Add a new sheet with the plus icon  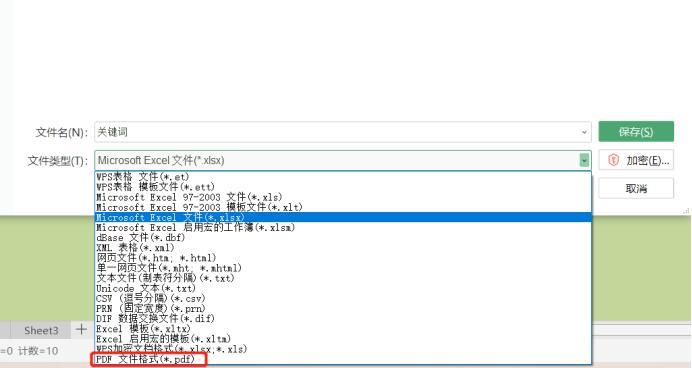(81, 329)
